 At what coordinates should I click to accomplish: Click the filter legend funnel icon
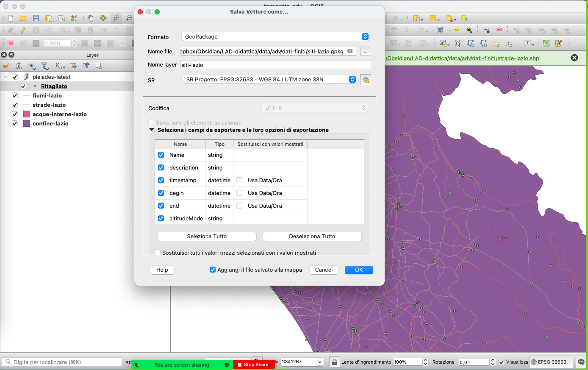[x=44, y=66]
